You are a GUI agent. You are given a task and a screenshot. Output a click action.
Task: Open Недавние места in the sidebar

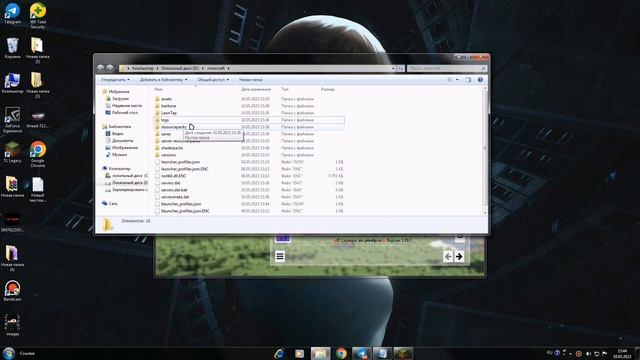tap(123, 106)
